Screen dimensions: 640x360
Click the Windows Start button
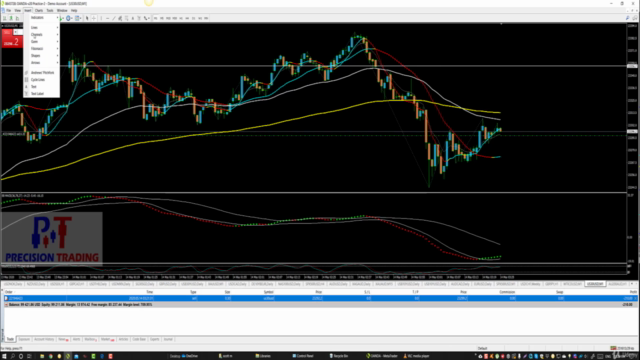pyautogui.click(x=4, y=356)
